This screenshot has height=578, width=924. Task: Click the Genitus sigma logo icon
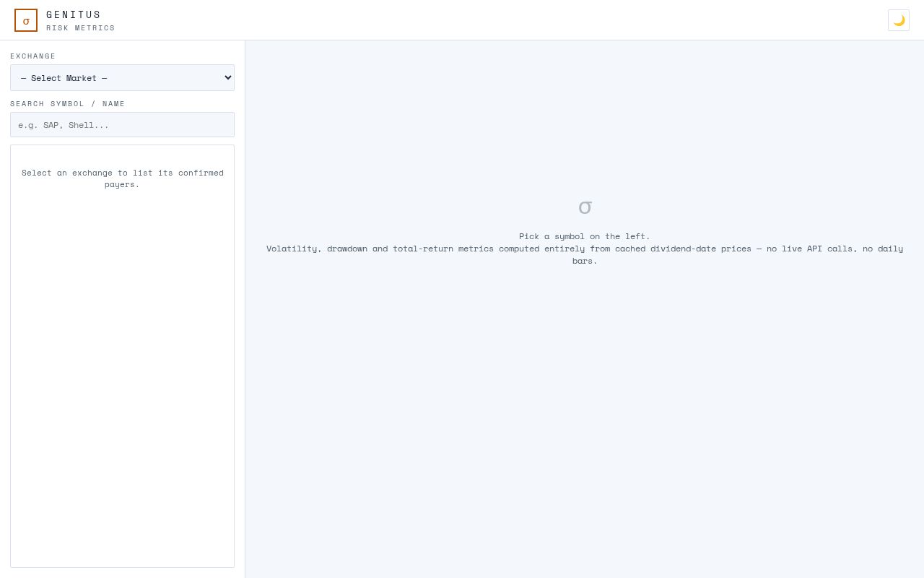pos(26,20)
